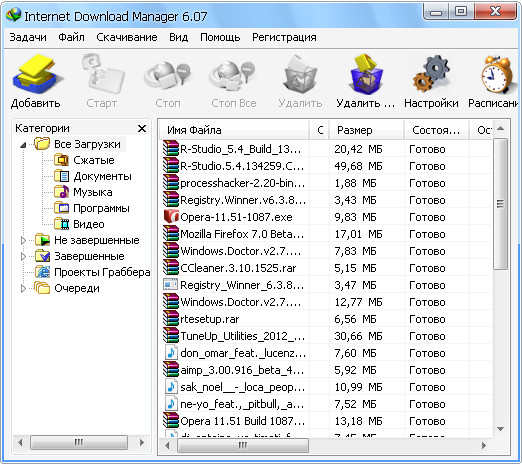The image size is (522, 464).
Task: Click the Registry_Winner_6.3.8 file icon
Action: pyautogui.click(x=171, y=285)
